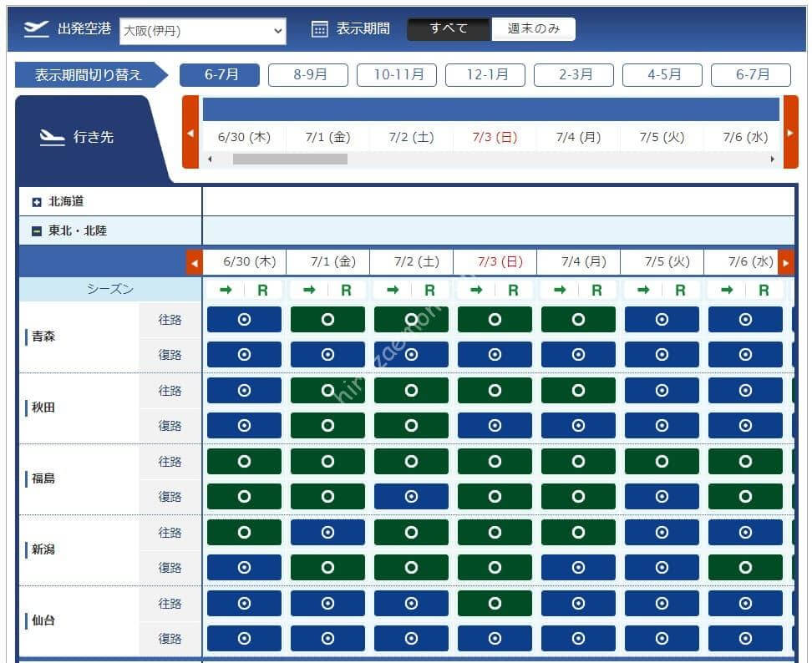Click the scrollbar's small right arrow
812x663 pixels.
772,159
